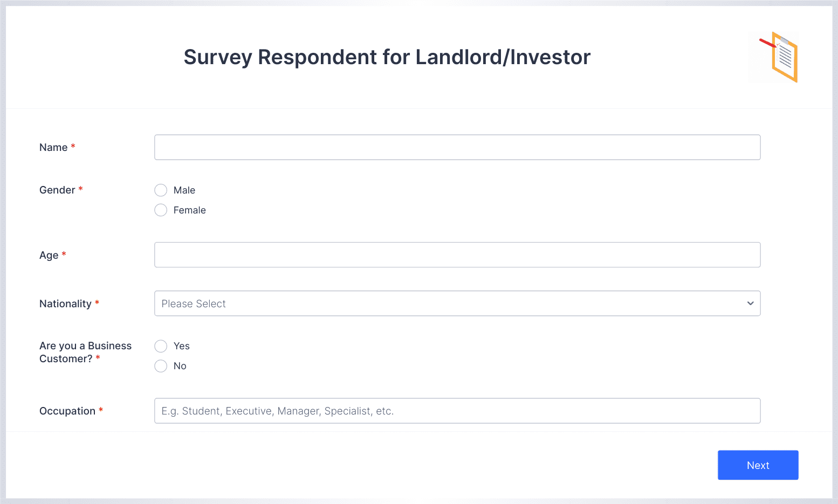Click the red asterisk beside Name
The height and width of the screenshot is (504, 838).
coord(73,146)
